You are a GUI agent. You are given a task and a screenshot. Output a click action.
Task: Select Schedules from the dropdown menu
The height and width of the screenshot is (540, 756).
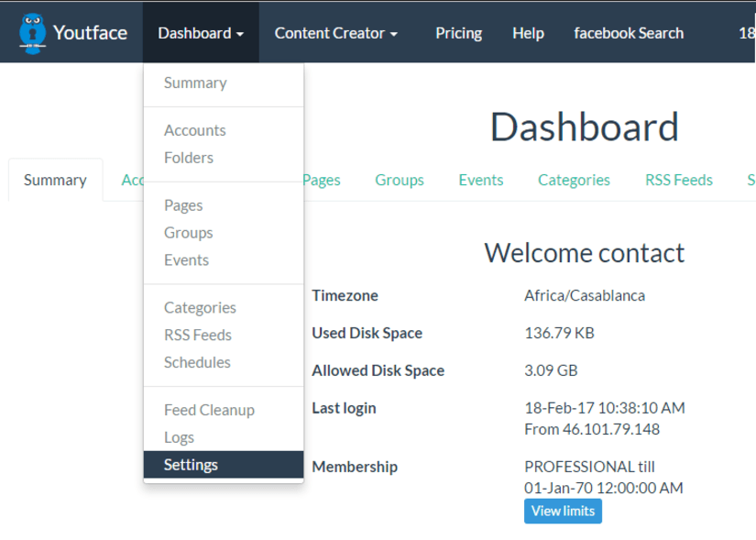click(x=224, y=362)
